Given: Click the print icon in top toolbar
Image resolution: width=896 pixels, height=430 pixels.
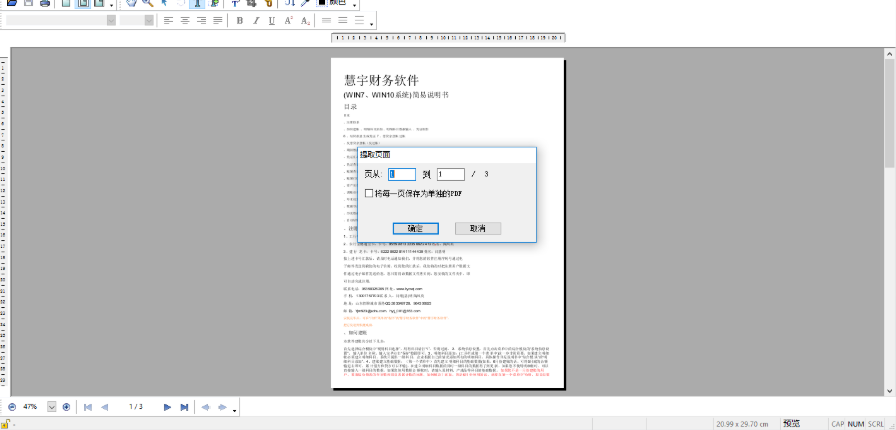Looking at the screenshot, I should click(45, 3).
